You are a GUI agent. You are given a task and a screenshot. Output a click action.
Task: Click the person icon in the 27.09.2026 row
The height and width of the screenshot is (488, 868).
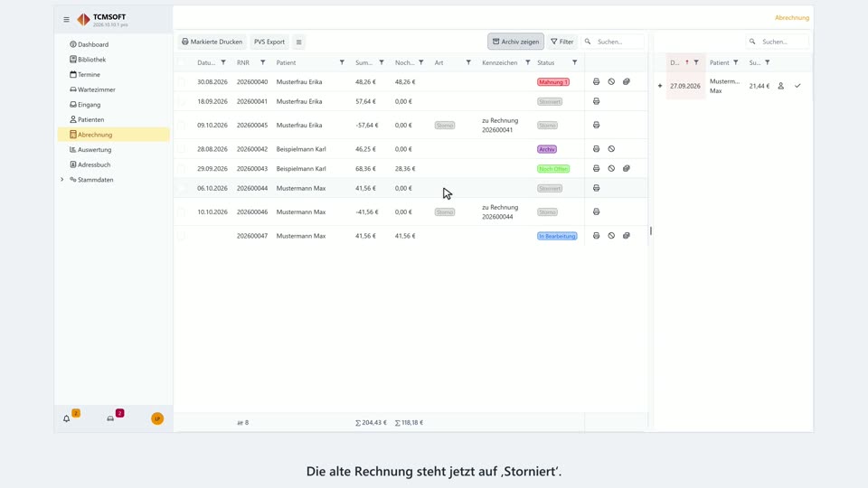click(780, 86)
